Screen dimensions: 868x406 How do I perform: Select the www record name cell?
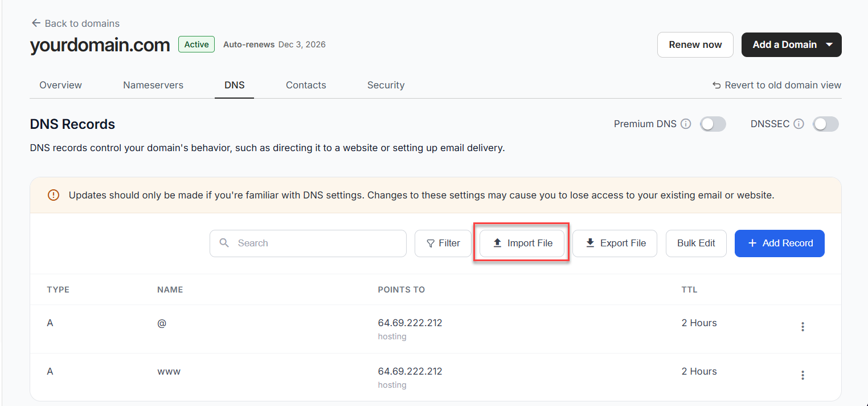pyautogui.click(x=169, y=371)
